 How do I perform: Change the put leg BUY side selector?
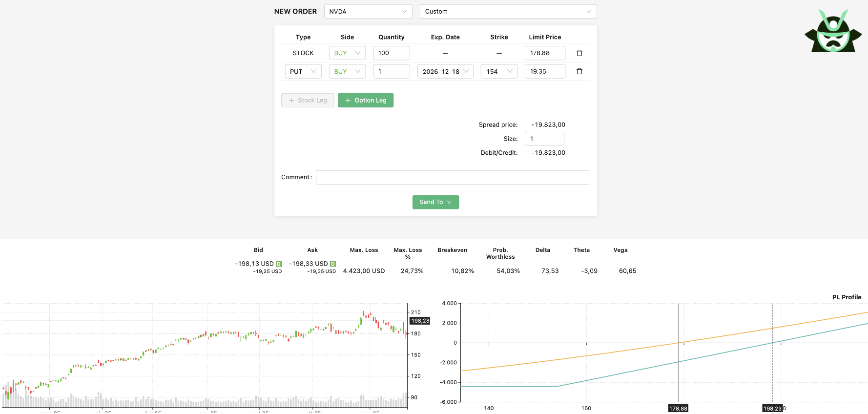tap(347, 71)
